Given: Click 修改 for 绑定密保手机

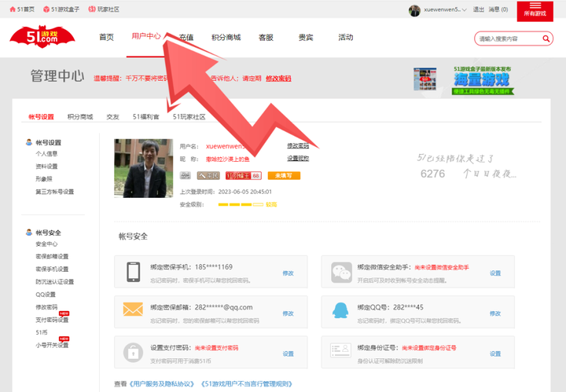Looking at the screenshot, I should click(288, 273).
